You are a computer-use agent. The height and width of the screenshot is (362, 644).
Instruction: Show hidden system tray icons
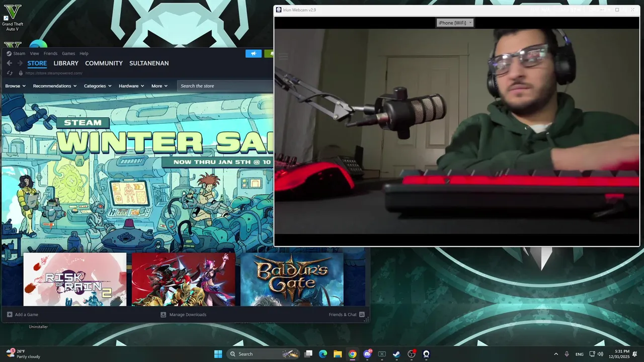coord(556,354)
